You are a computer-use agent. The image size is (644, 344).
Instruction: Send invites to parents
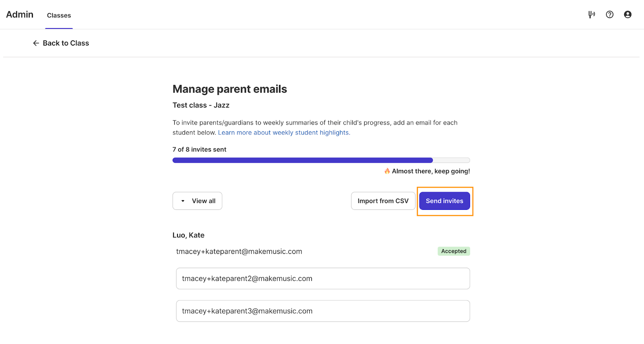tap(445, 201)
